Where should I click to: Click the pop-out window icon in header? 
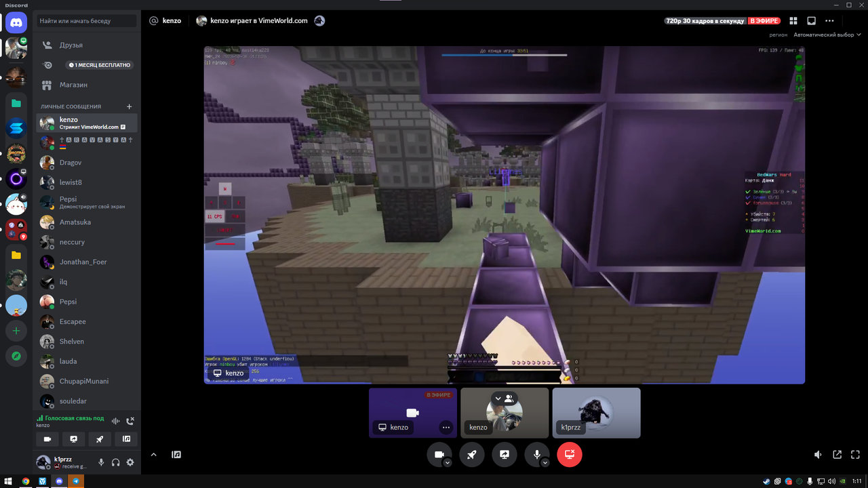pos(811,21)
